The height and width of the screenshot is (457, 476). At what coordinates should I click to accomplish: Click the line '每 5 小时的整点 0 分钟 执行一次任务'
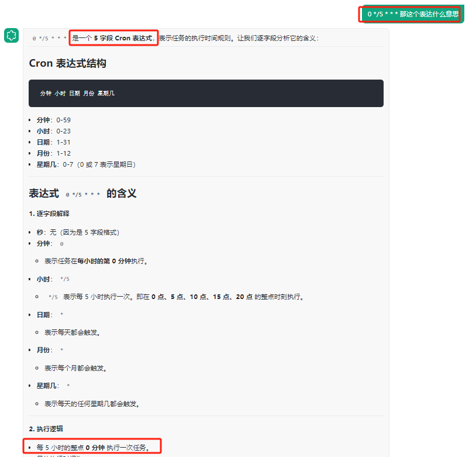tap(93, 448)
